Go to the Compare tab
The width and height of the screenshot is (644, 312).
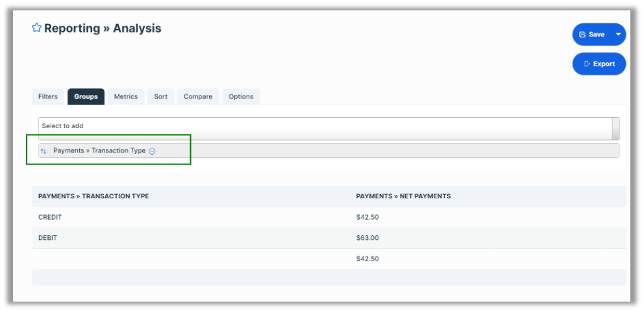point(197,97)
